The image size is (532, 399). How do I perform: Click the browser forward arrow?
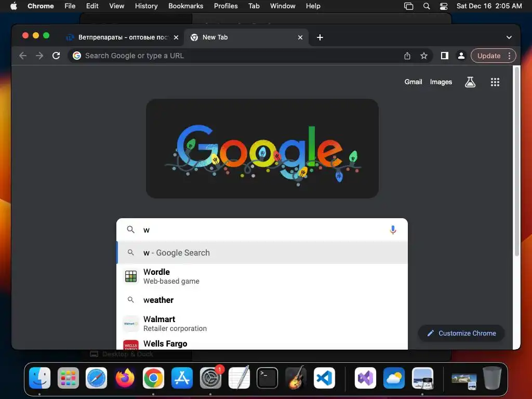tap(39, 56)
